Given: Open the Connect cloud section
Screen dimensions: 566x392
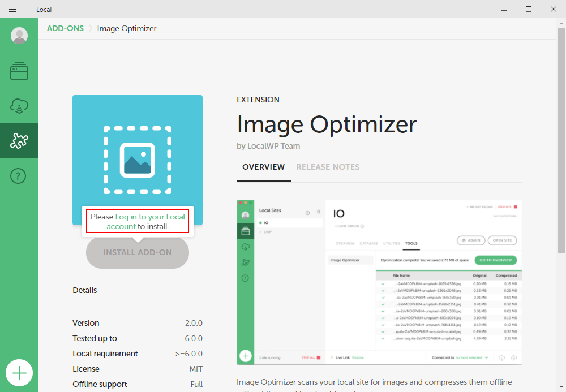Looking at the screenshot, I should pos(19,106).
